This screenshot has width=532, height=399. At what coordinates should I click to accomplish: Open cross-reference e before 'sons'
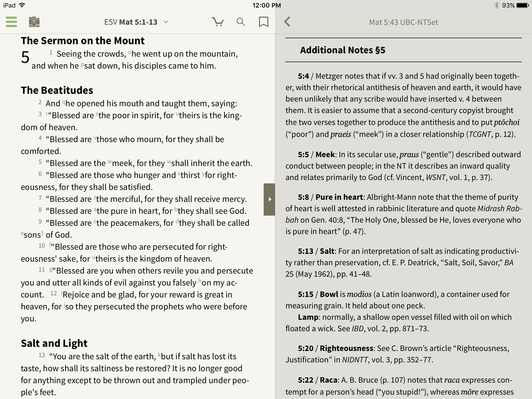[22, 233]
